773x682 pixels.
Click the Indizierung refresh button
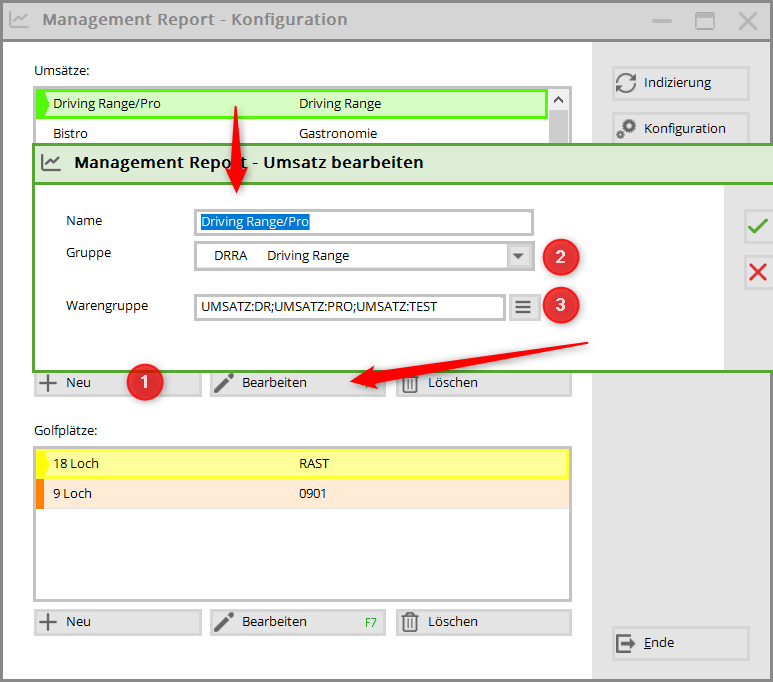[x=680, y=84]
